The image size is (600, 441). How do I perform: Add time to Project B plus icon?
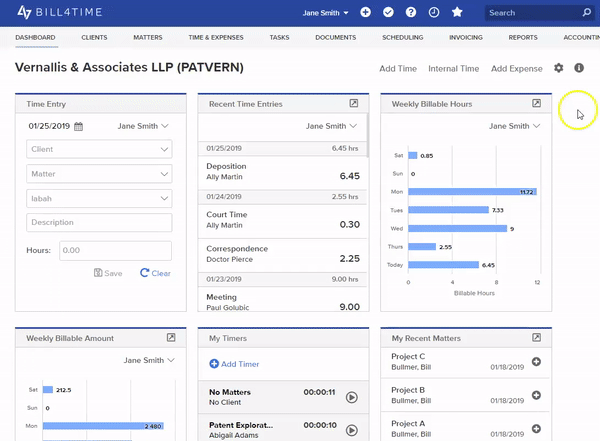coord(536,395)
